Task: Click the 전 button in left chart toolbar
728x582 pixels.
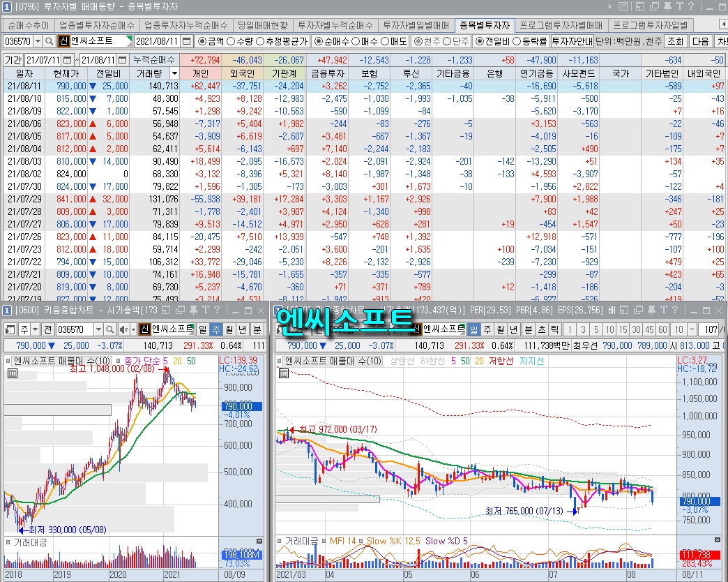Action: (x=48, y=329)
